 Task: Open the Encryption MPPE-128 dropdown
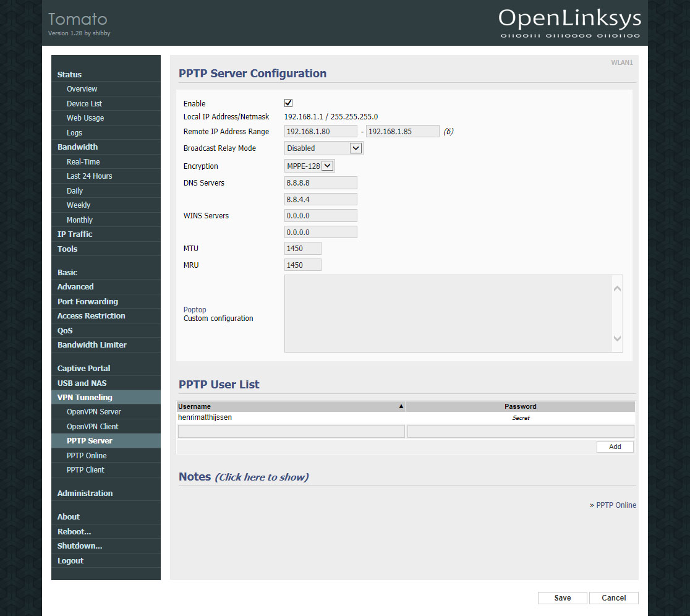(x=310, y=166)
